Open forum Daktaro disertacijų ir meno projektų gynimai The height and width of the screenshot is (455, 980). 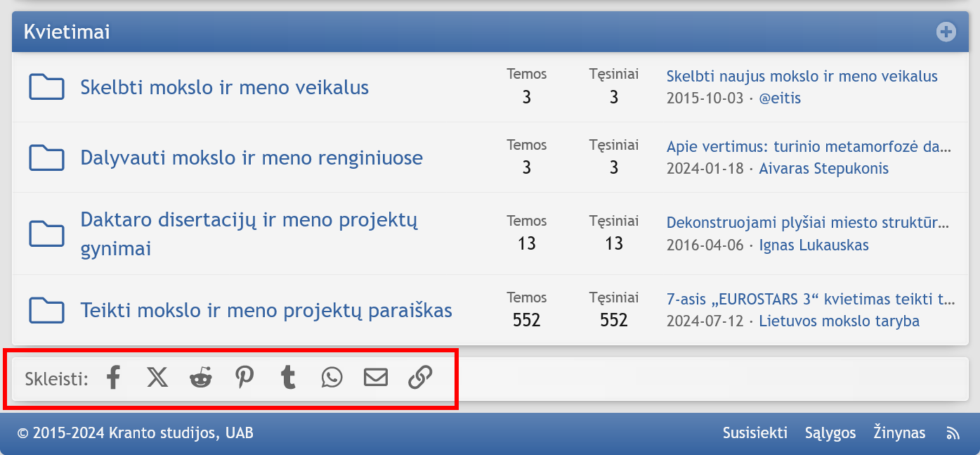click(249, 234)
